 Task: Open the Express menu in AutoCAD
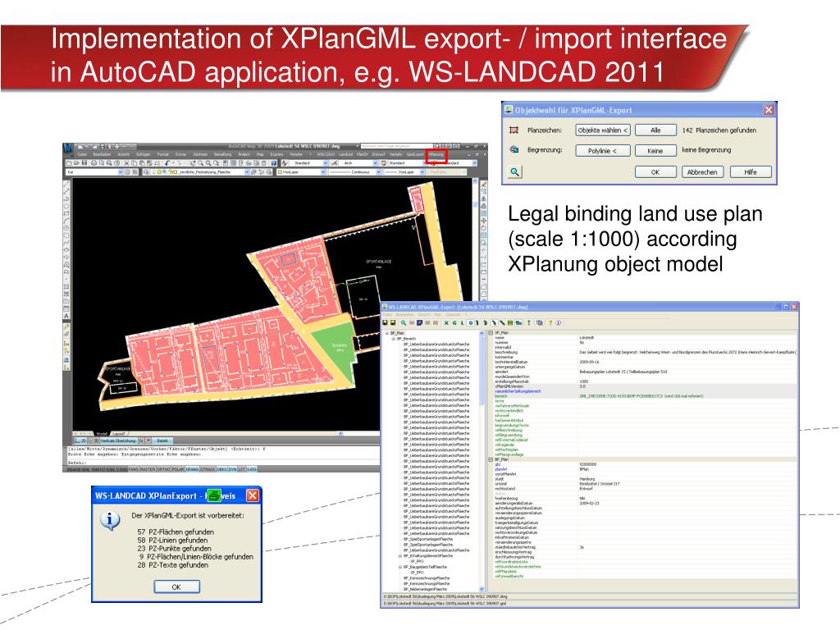point(276,154)
